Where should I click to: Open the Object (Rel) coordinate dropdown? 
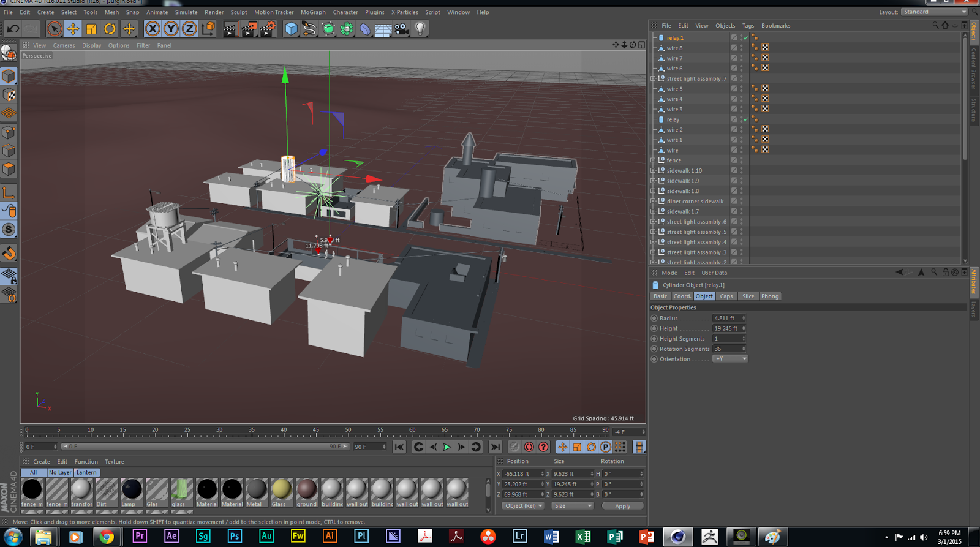524,506
